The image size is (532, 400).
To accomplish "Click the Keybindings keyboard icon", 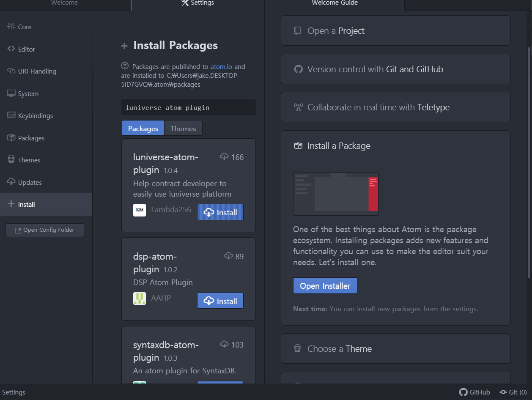I will (11, 115).
